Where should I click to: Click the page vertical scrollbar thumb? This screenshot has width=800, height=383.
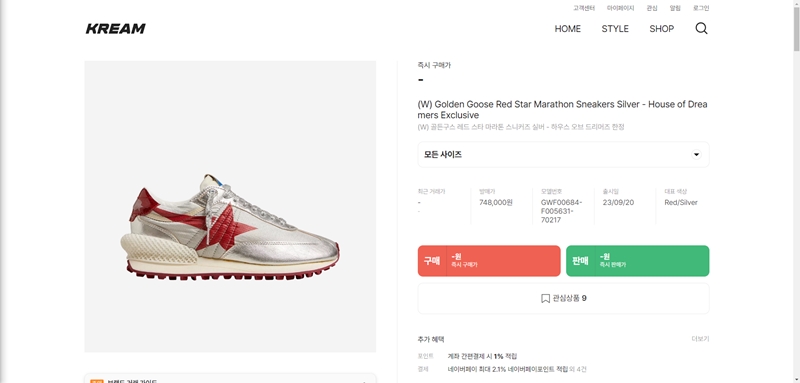[796, 25]
